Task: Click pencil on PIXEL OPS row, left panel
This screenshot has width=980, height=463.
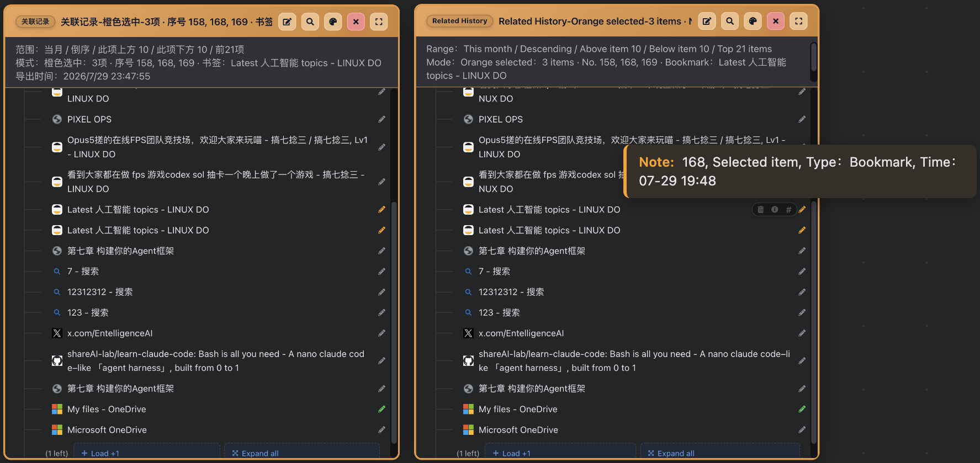Action: point(382,119)
